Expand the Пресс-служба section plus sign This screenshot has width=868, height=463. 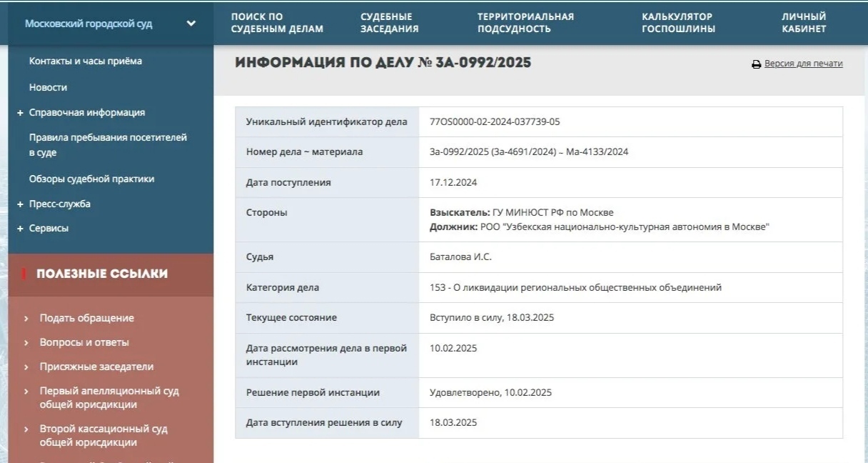tap(21, 204)
